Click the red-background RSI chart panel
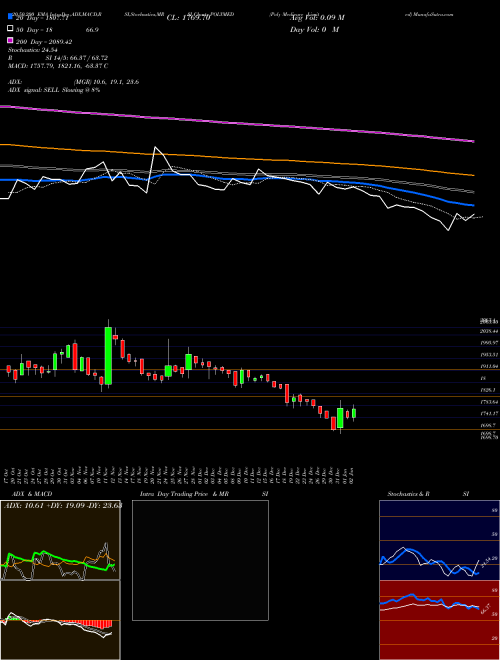Viewport: 500px width, 660px height. click(x=439, y=620)
